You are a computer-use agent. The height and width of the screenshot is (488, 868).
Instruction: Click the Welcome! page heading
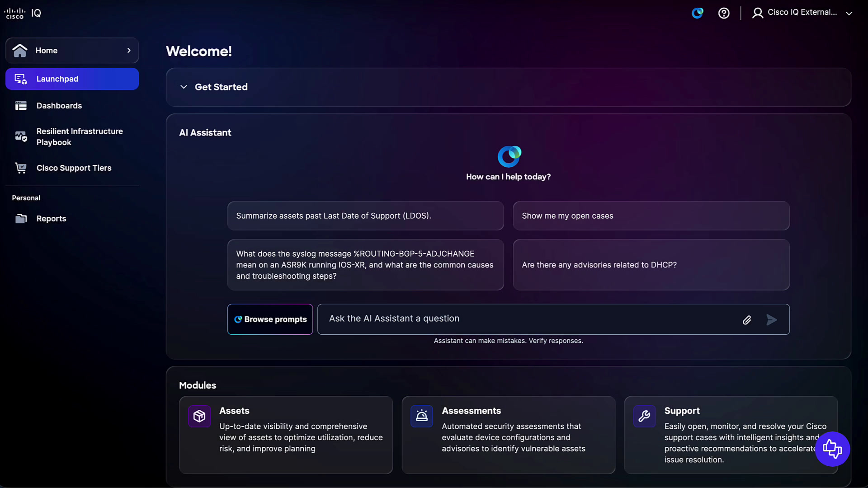[x=199, y=51]
